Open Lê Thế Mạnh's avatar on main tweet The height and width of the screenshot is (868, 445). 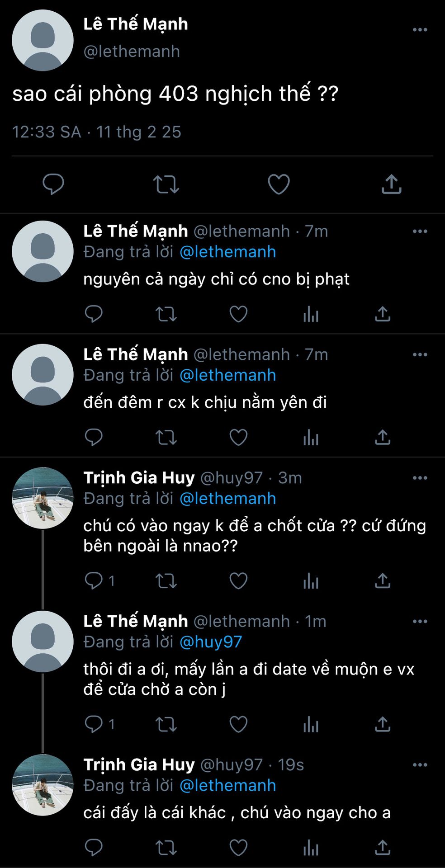pos(43,40)
